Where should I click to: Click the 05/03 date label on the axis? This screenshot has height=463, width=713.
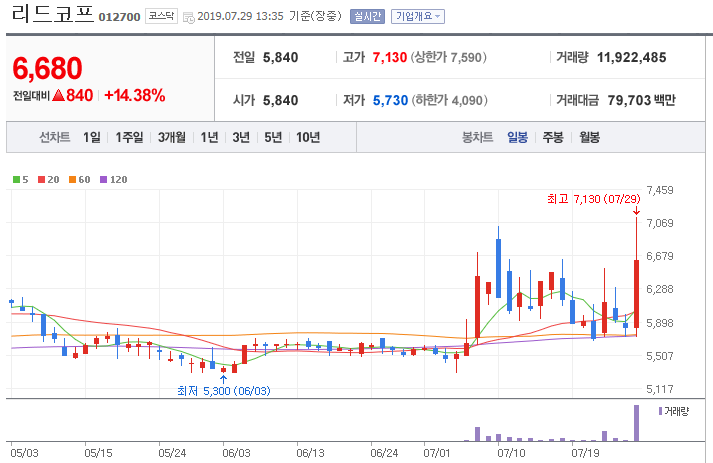[25, 453]
